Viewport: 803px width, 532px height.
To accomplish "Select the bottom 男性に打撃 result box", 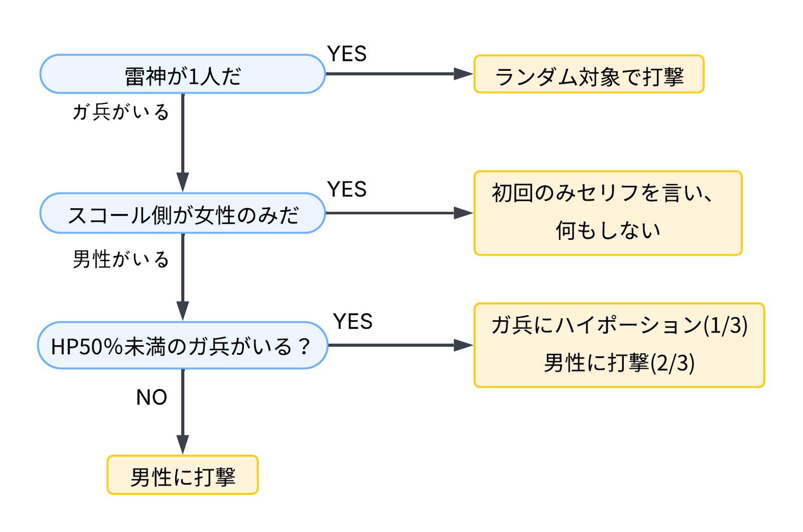I will coord(183,475).
